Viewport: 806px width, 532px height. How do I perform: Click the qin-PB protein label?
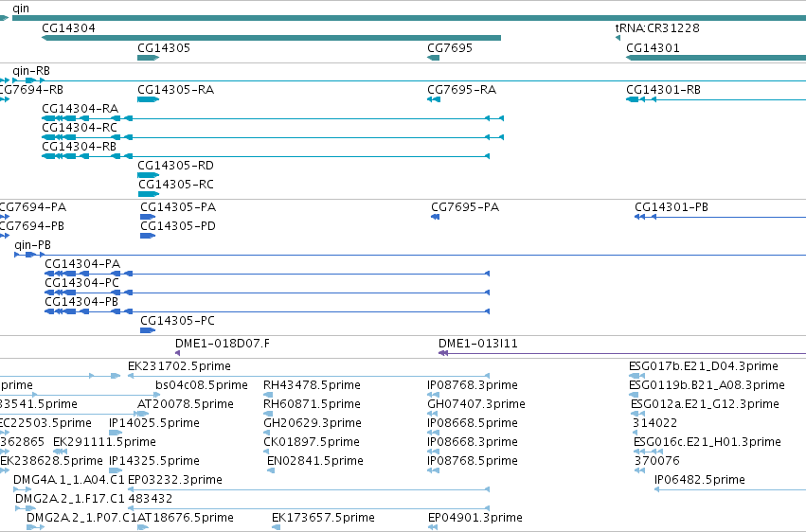(x=33, y=245)
